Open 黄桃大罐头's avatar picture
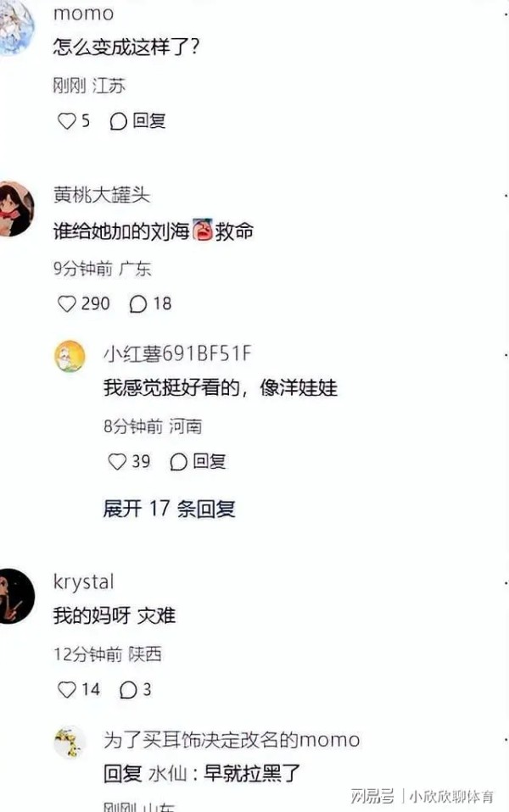Image resolution: width=509 pixels, height=812 pixels. [x=15, y=209]
